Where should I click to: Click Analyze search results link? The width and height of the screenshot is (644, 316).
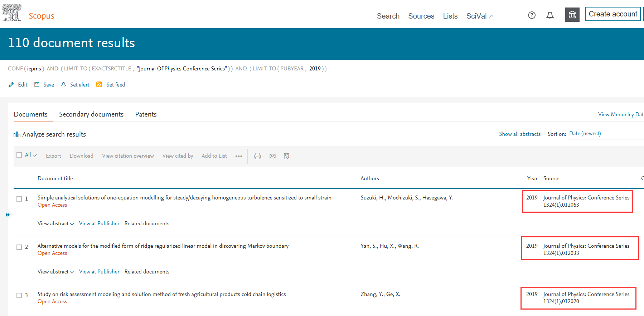(54, 134)
